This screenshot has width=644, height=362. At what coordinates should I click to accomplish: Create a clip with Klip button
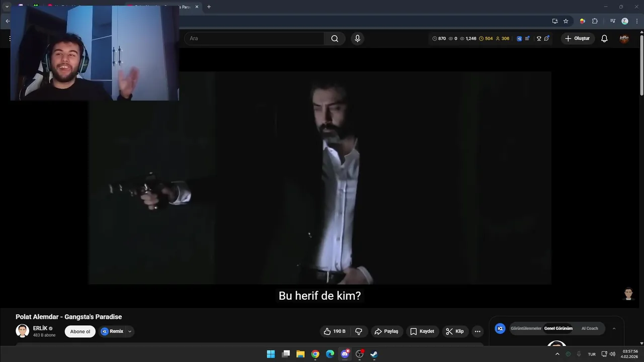455,331
